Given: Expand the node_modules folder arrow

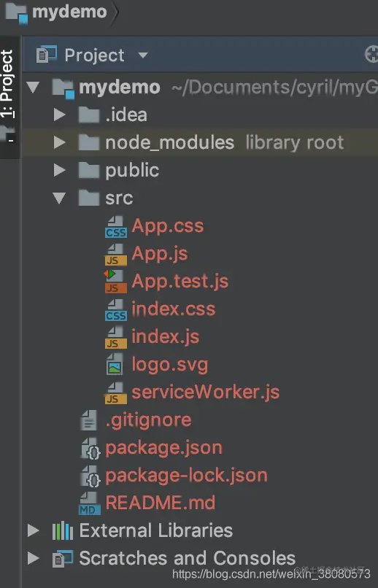Looking at the screenshot, I should (x=60, y=142).
